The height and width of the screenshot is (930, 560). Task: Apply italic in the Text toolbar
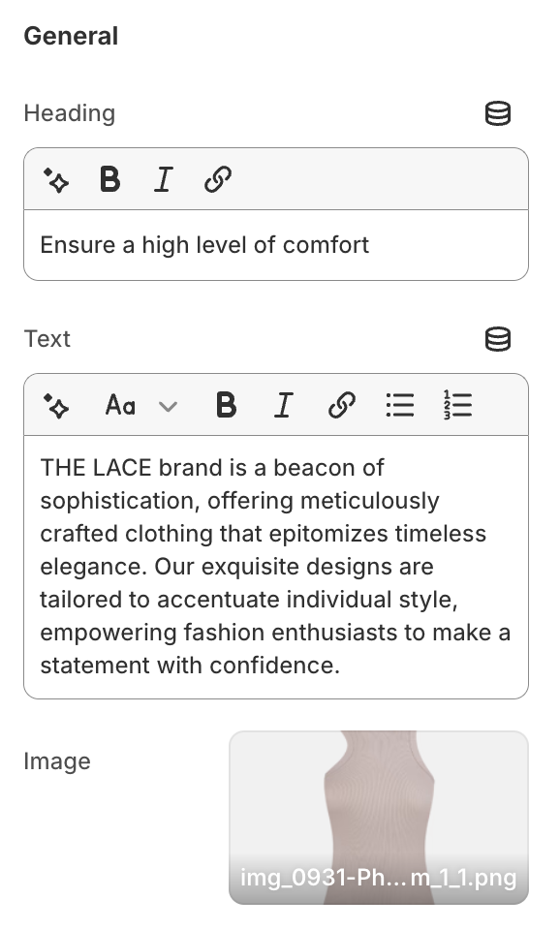coord(283,406)
